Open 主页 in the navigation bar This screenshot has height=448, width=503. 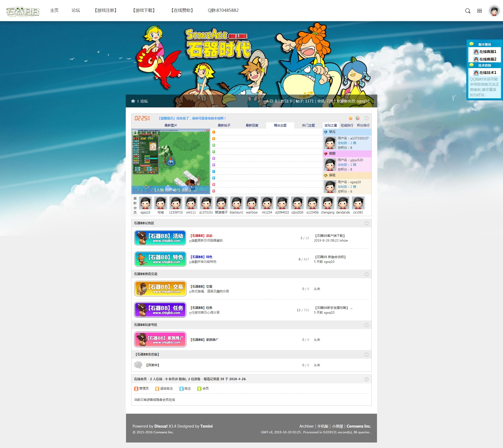click(x=54, y=10)
